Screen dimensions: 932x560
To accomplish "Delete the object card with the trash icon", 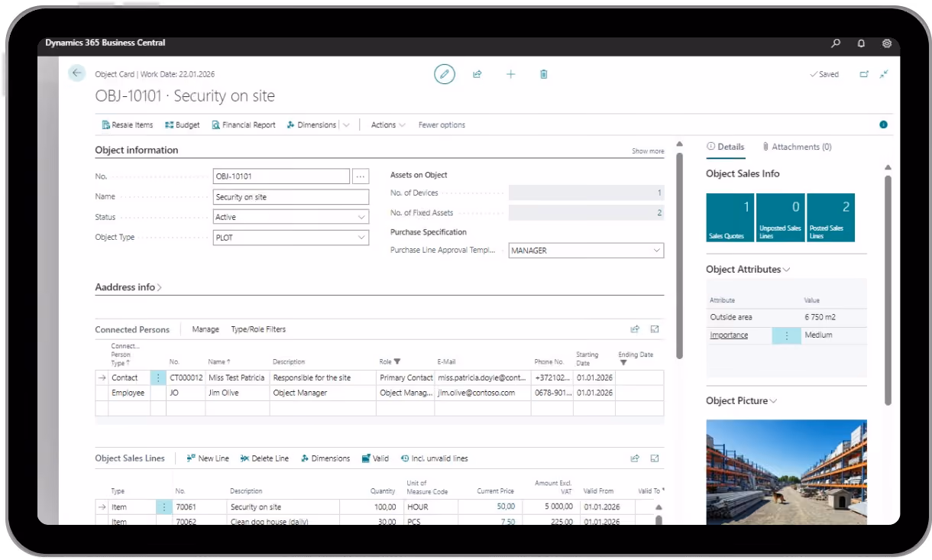I will click(544, 74).
